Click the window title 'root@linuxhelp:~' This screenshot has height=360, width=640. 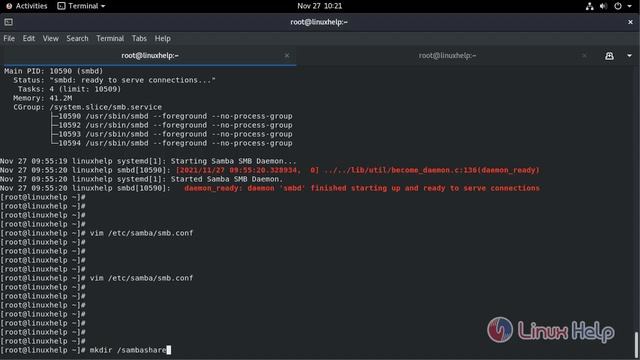[319, 22]
